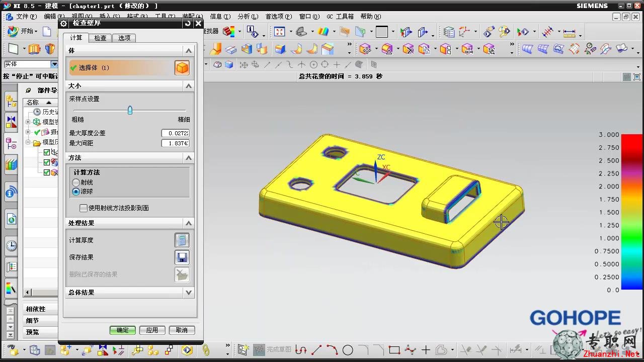Viewport: 644px width, 362px height.
Task: Click the sketch arc tool icon
Action: [332, 350]
